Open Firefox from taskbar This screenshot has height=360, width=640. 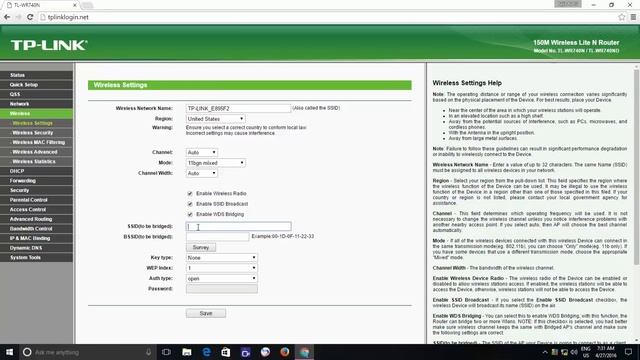click(284, 352)
